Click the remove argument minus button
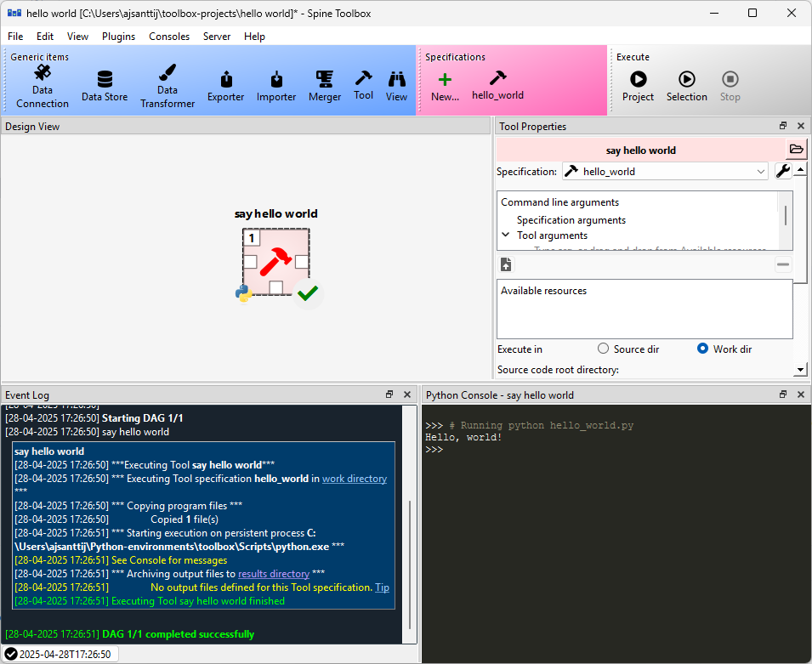 (x=783, y=264)
